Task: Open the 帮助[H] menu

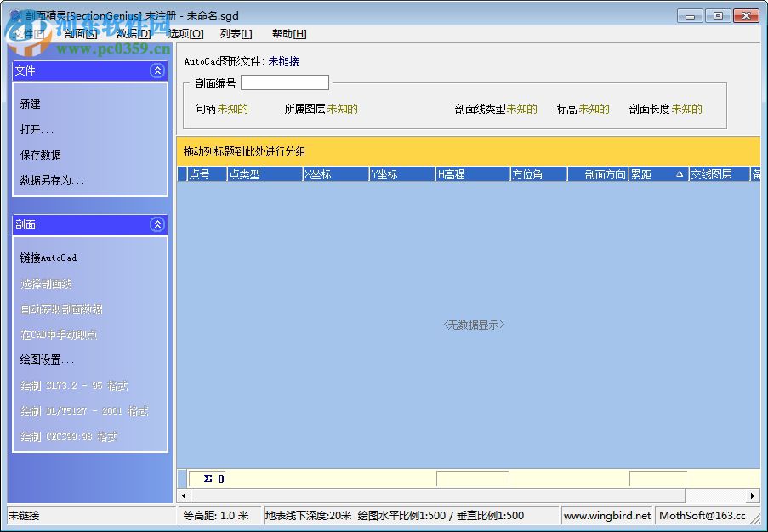Action: tap(287, 33)
